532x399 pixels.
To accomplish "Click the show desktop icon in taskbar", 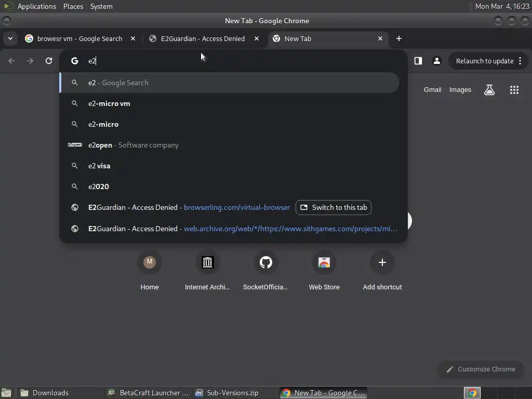I will coord(6,393).
